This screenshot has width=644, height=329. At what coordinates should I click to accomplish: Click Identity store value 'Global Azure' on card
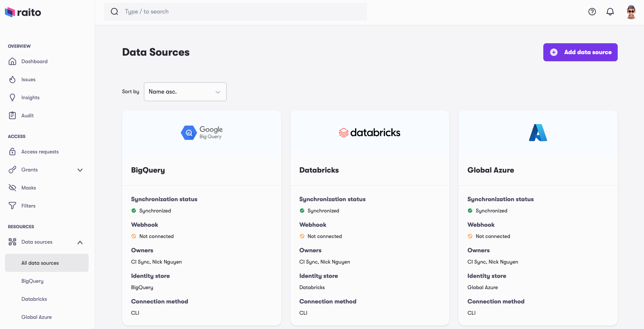pos(482,287)
